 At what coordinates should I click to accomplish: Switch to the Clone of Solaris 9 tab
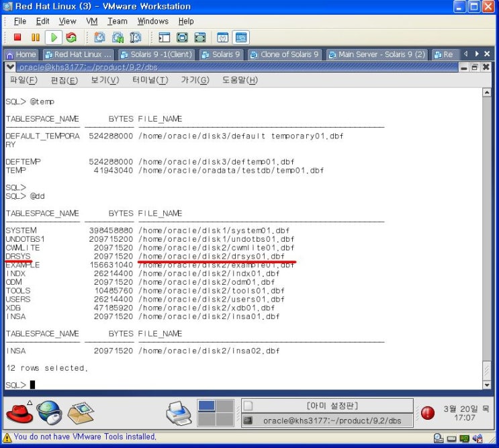285,54
